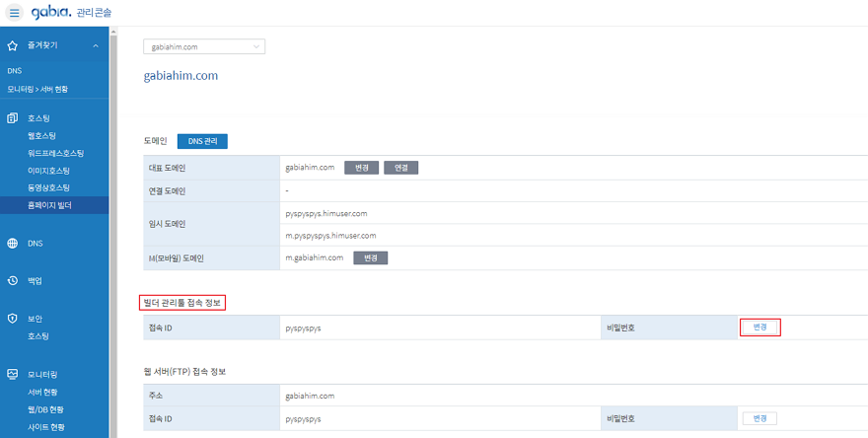Image resolution: width=868 pixels, height=438 pixels.
Task: Select 웹/DB 현황 in the sidebar
Action: pyautogui.click(x=45, y=409)
